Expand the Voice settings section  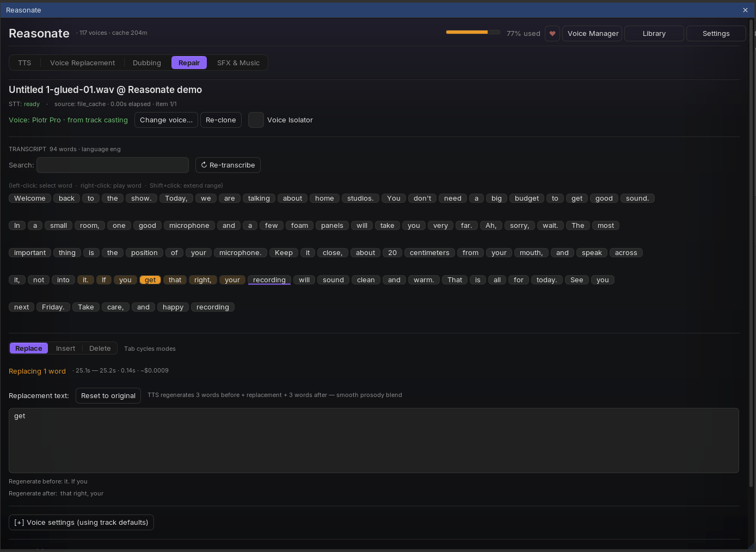[x=81, y=522]
